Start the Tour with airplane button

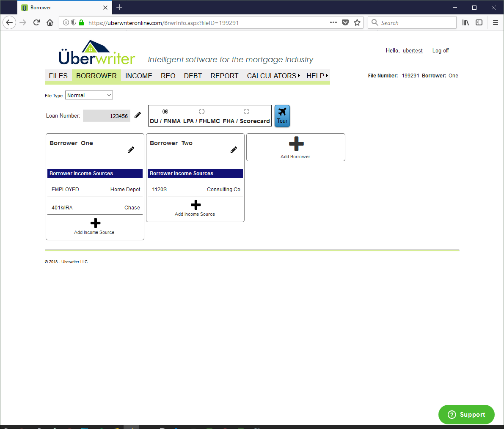point(282,116)
